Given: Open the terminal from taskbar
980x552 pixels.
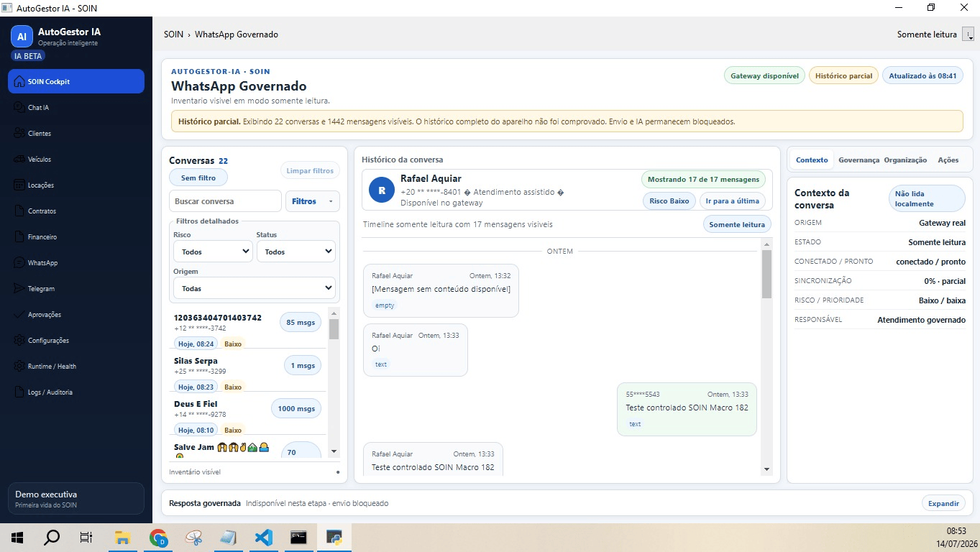Looking at the screenshot, I should pyautogui.click(x=299, y=537).
